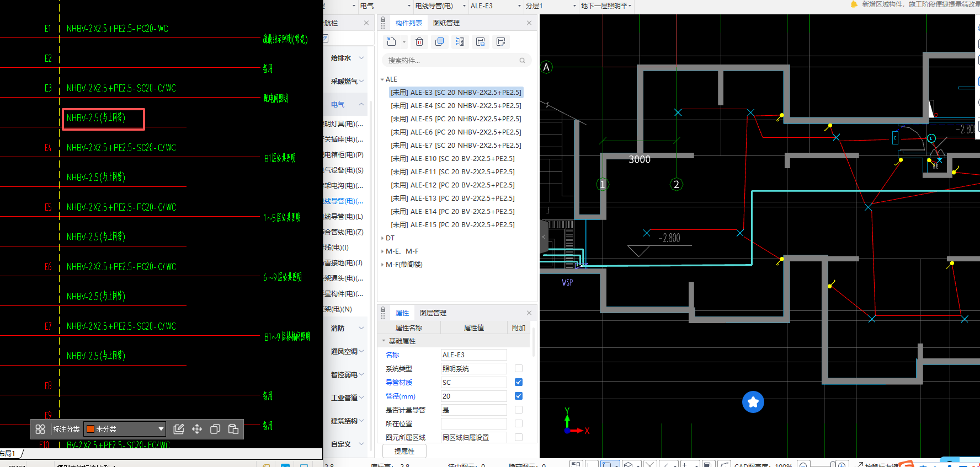Uncheck the 管径(mm) additional checkbox
Image resolution: width=980 pixels, height=467 pixels.
tap(519, 396)
